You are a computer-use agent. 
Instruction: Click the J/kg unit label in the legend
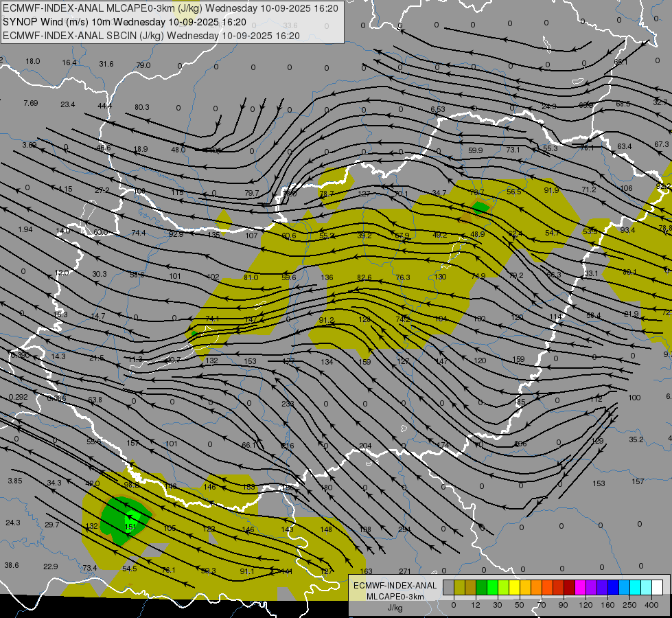[x=395, y=607]
